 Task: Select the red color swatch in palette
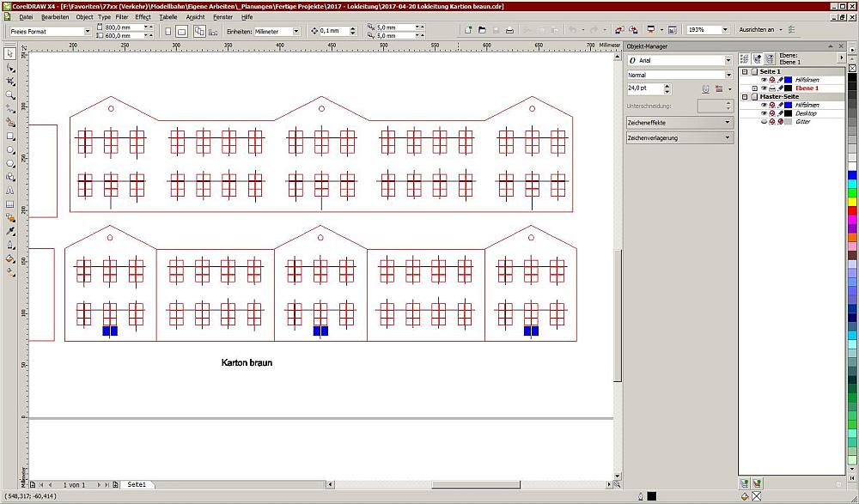(x=852, y=210)
